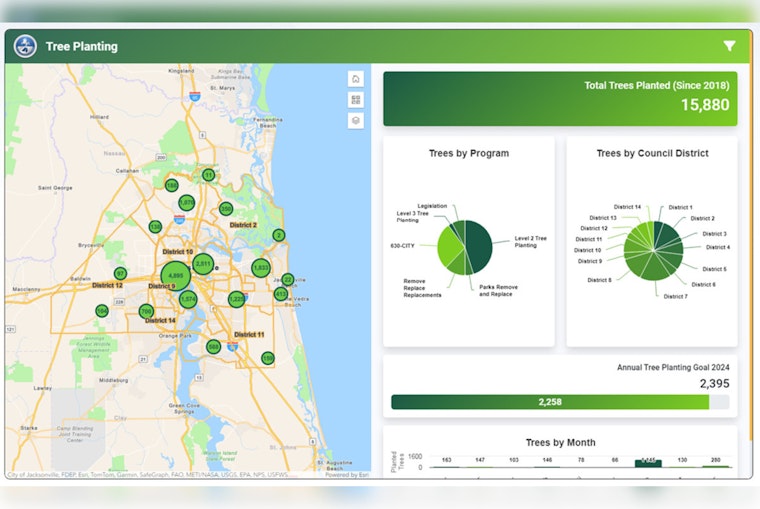Screen dimensions: 760x509
Task: Click the Parks Remove and Replace pie label
Action: 498,290
